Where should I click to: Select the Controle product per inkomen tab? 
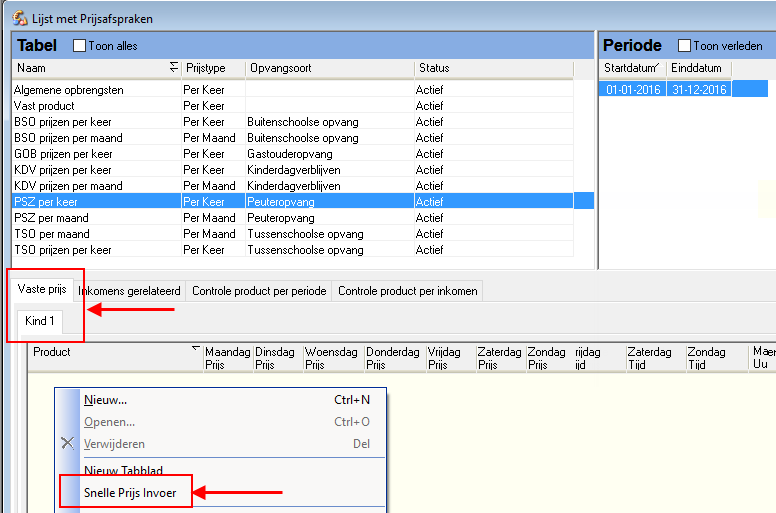[x=407, y=291]
